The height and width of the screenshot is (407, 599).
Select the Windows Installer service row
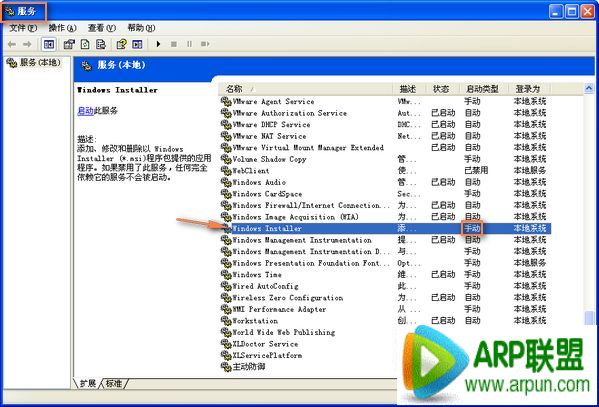click(386, 229)
